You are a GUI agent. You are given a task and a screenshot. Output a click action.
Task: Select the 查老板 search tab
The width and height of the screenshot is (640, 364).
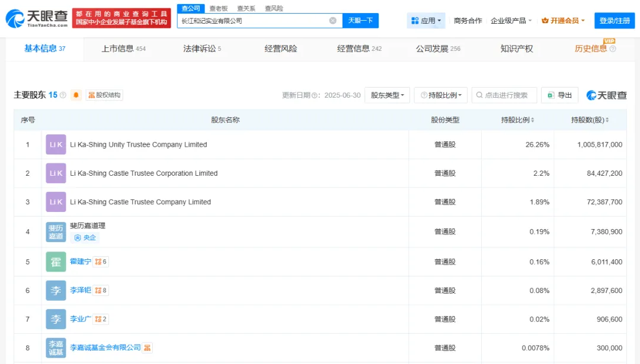click(x=218, y=8)
